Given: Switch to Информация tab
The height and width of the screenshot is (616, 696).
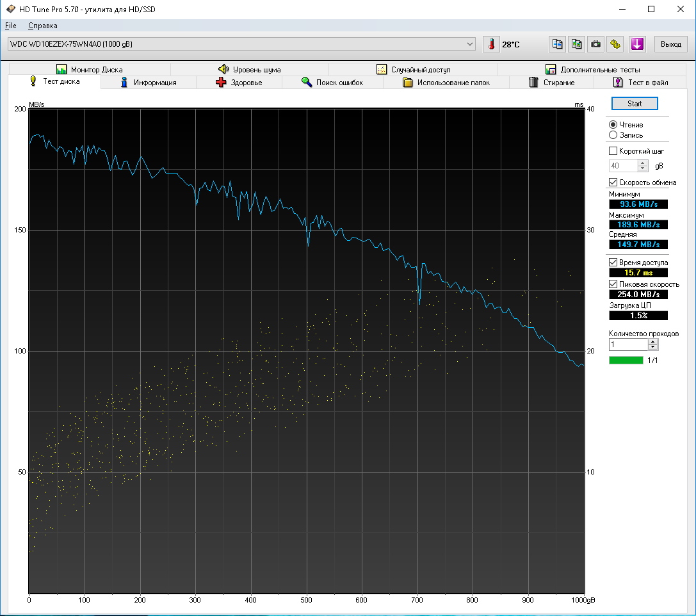Looking at the screenshot, I should (x=149, y=83).
